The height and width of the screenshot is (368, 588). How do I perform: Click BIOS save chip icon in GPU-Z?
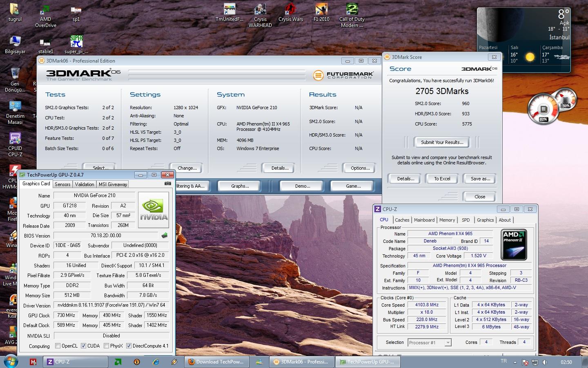click(x=165, y=236)
